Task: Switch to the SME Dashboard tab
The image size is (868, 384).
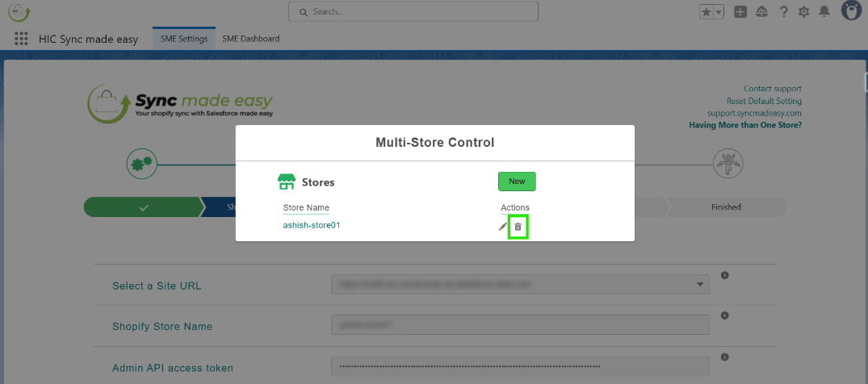Action: [251, 39]
